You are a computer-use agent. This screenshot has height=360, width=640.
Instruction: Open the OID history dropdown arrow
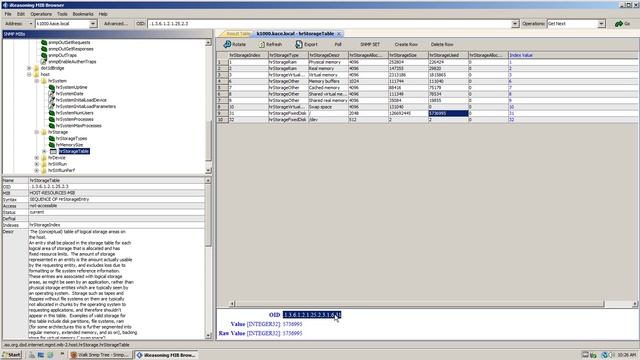click(515, 24)
